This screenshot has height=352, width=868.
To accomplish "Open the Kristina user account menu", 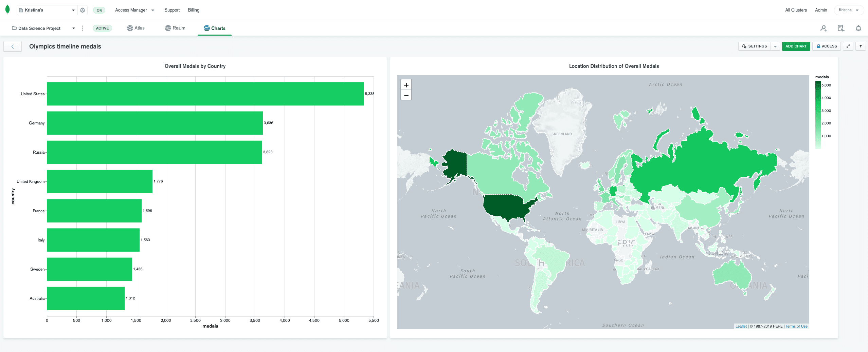I will point(848,10).
